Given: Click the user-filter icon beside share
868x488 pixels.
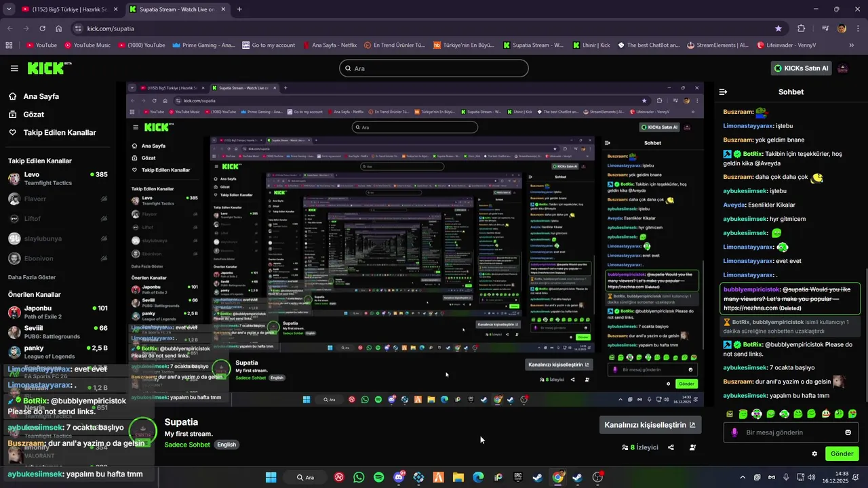Looking at the screenshot, I should (x=692, y=447).
